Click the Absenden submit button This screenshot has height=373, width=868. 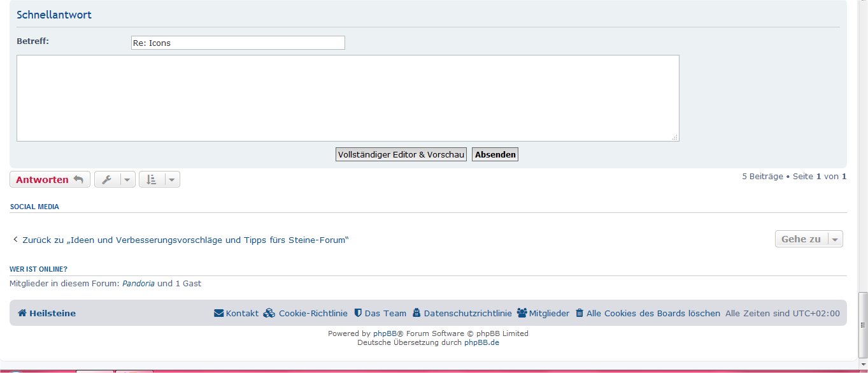click(x=495, y=154)
